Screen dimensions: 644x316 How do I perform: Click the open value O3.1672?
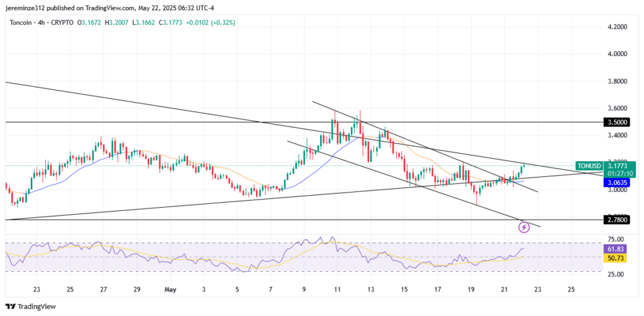pos(89,23)
